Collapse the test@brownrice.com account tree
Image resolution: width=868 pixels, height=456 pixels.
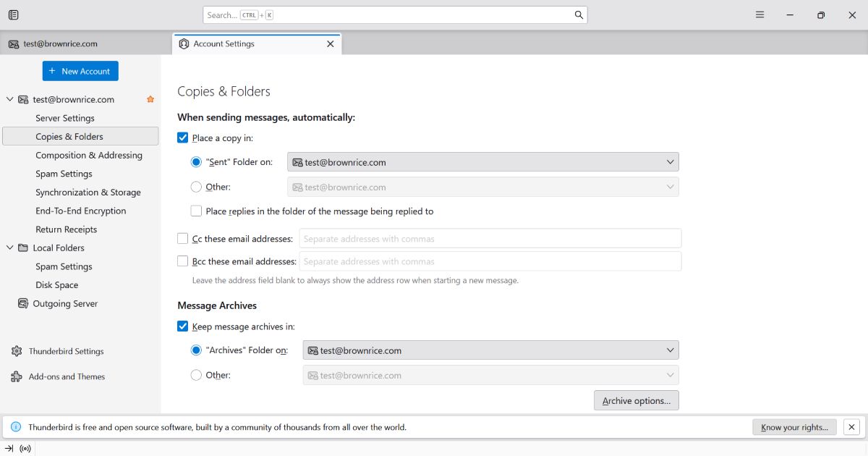9,100
